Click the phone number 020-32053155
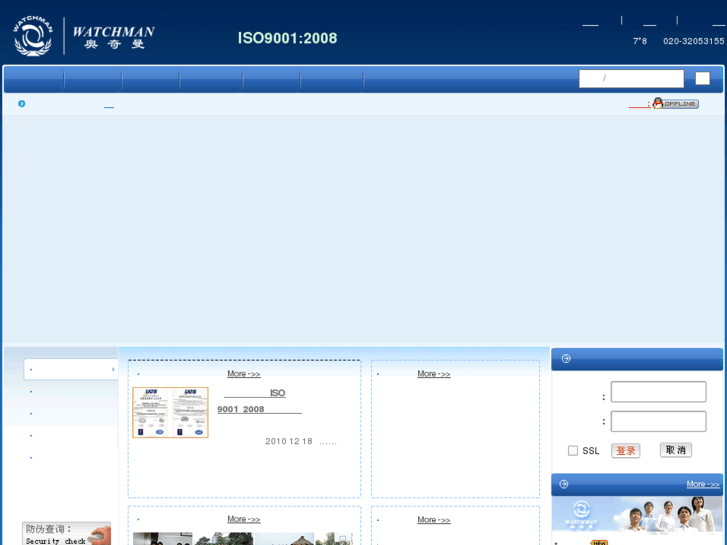This screenshot has height=545, width=727. [x=693, y=41]
